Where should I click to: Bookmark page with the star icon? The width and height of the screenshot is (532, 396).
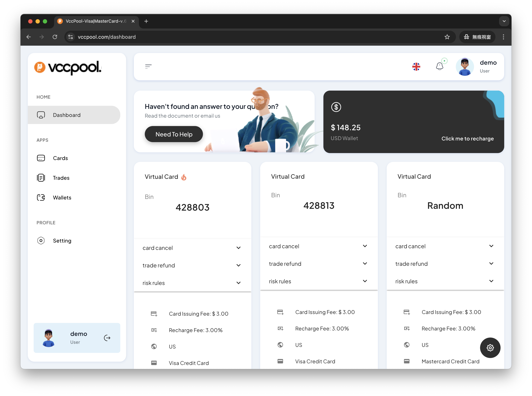coord(447,37)
